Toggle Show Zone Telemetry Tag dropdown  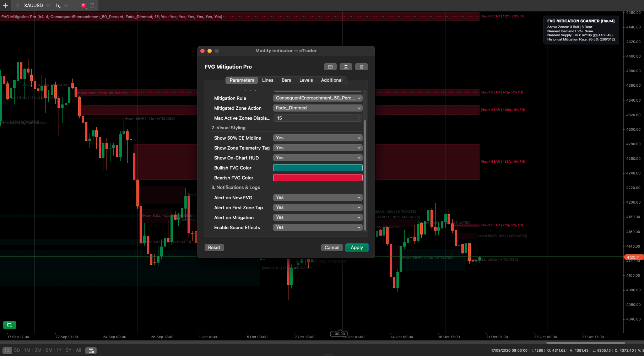318,148
